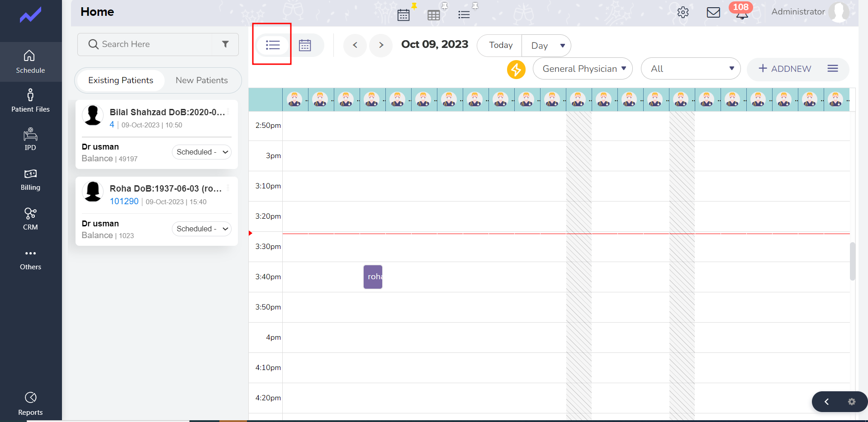Select the Existing Patients tab
The height and width of the screenshot is (422, 868).
[121, 80]
